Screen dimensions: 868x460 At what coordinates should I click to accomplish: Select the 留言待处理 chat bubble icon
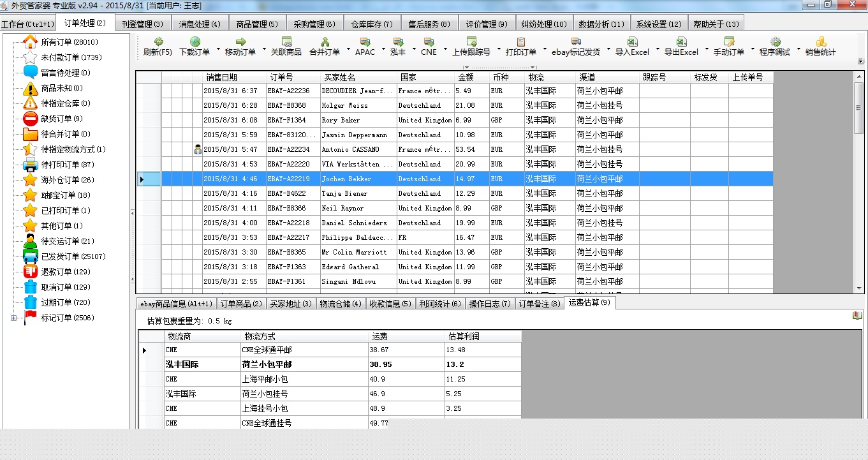point(30,73)
